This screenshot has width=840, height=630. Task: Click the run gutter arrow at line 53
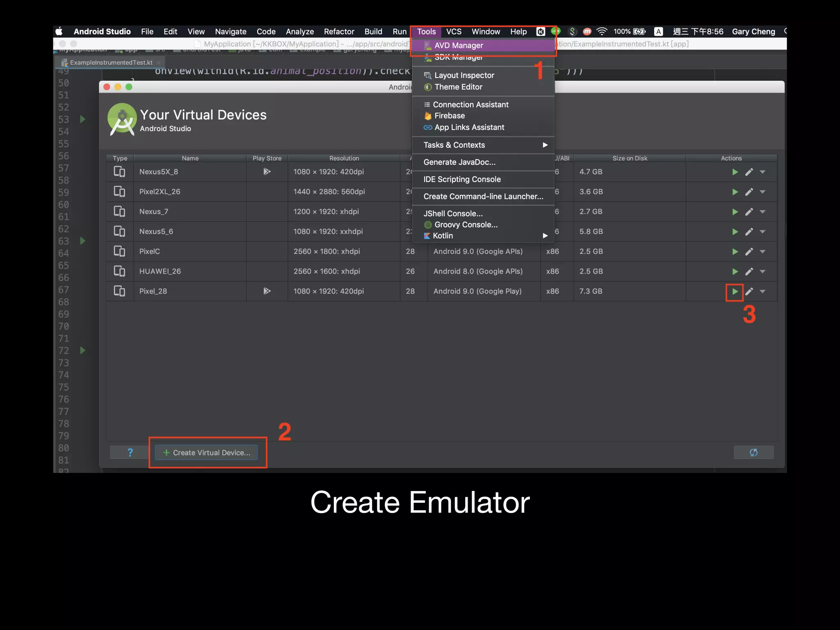pos(82,119)
